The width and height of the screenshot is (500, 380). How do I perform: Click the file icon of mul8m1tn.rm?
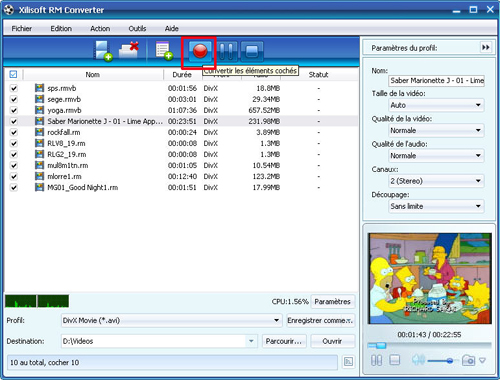coord(39,165)
